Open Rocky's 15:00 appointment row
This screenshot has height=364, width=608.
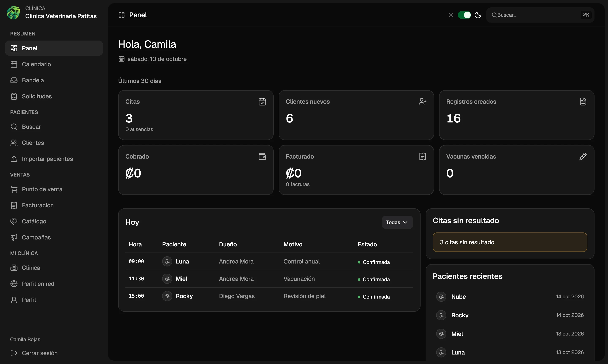[269, 296]
